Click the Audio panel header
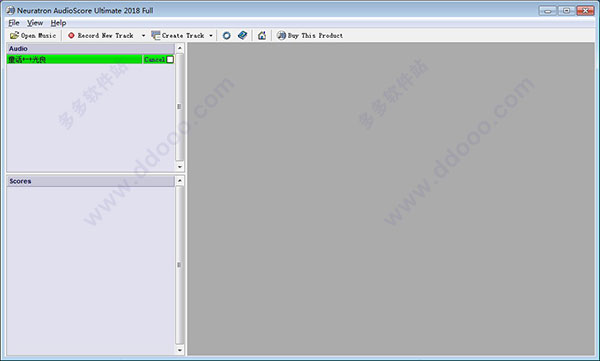The width and height of the screenshot is (600, 361). click(x=90, y=49)
